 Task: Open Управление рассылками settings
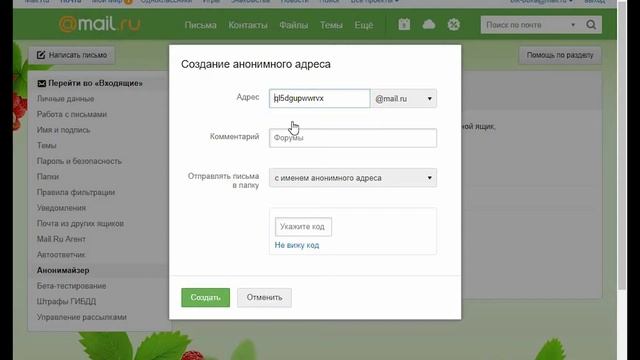pyautogui.click(x=82, y=317)
